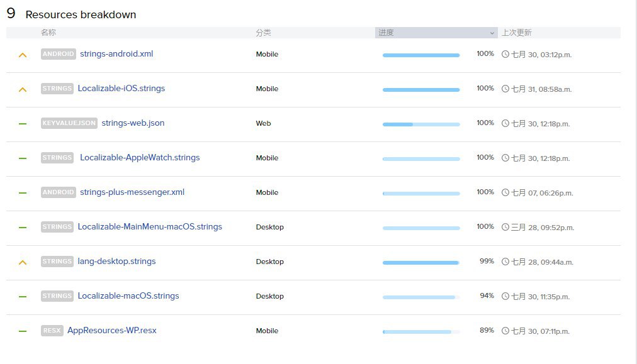Click the 89% progress value of AppResources-WP.resx
The height and width of the screenshot is (364, 637).
coord(487,330)
